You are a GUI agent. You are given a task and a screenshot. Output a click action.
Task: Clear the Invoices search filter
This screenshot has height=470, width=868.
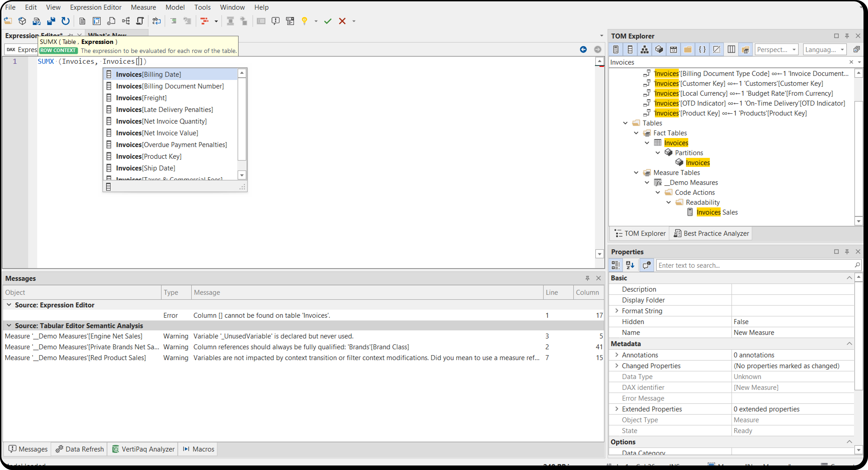pos(851,62)
